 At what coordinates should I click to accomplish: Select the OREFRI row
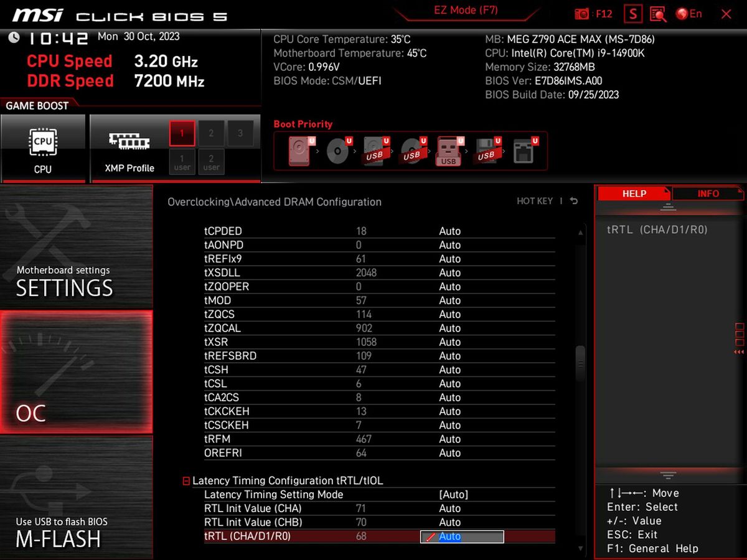pos(380,453)
